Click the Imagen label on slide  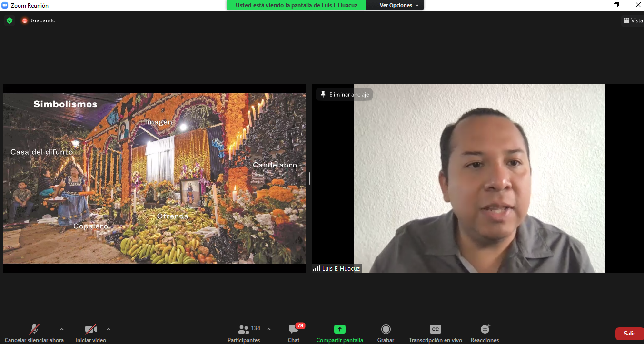click(x=159, y=122)
